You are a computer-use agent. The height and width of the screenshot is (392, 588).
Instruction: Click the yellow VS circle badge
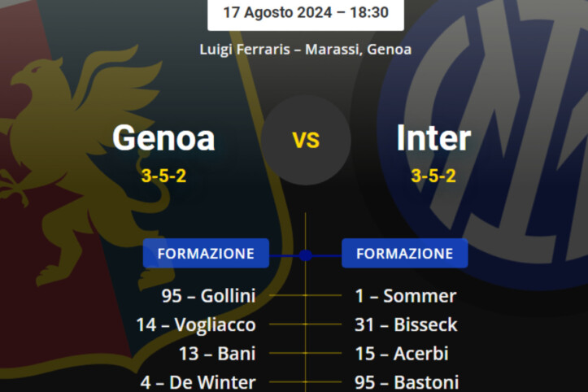click(306, 140)
